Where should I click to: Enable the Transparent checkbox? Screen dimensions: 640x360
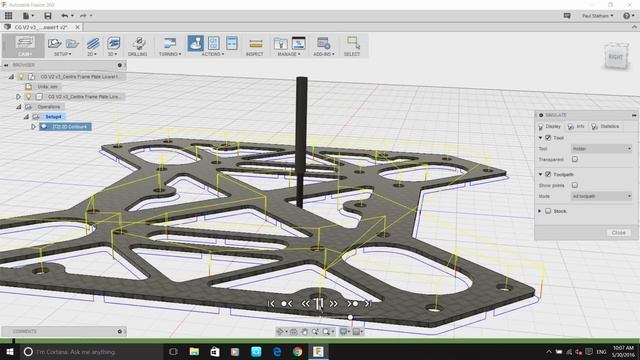[575, 159]
